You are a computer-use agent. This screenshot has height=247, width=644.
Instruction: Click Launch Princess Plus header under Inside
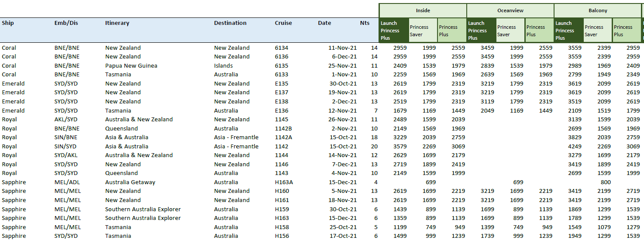click(x=394, y=31)
